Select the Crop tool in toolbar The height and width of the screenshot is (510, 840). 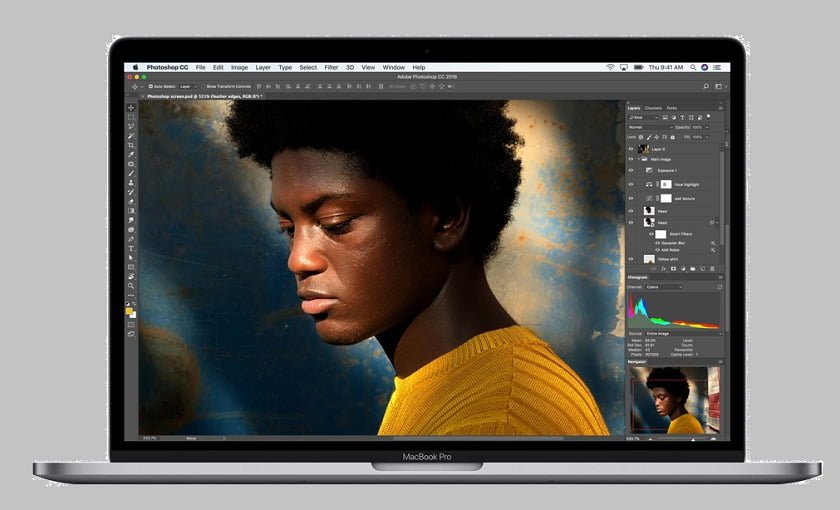(131, 145)
